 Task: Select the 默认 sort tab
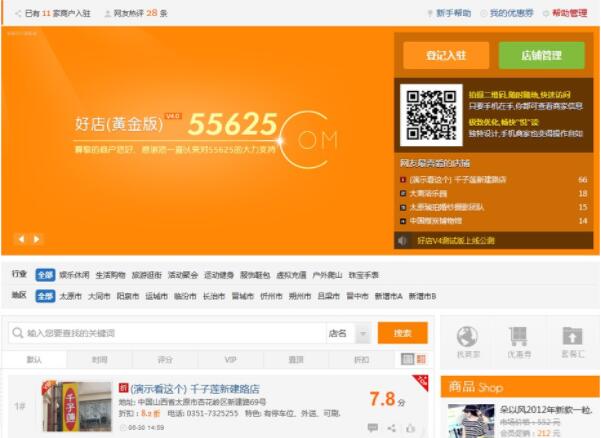coord(34,359)
